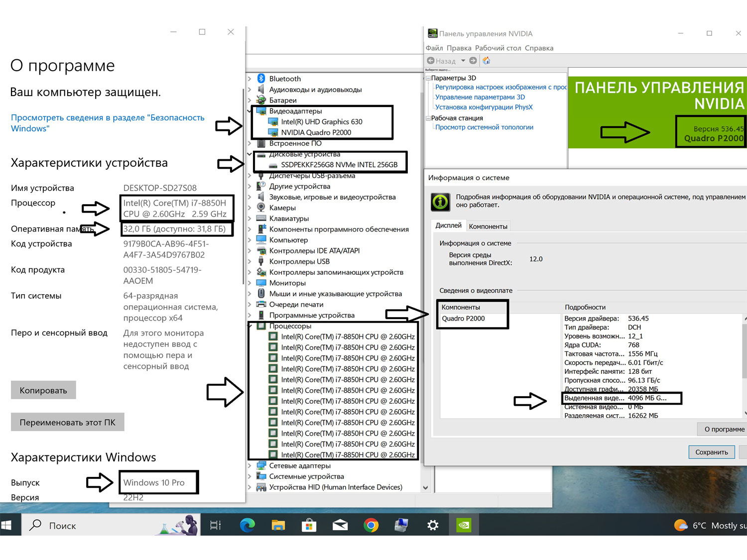Expand the Клавиатуры device category
747x560 pixels.
click(250, 219)
